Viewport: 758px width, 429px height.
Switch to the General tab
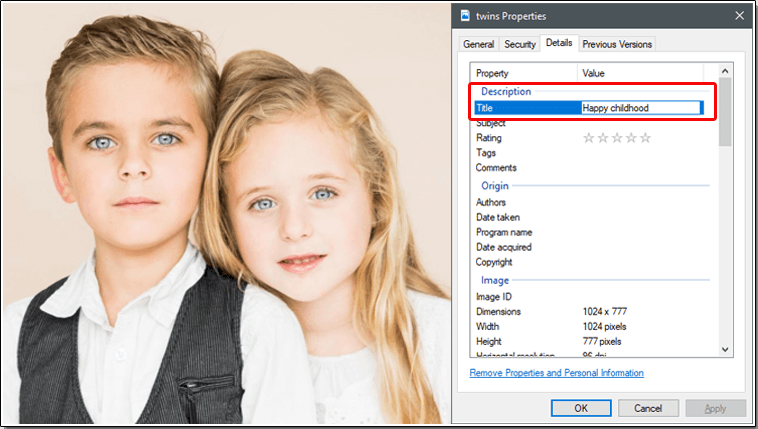[x=478, y=44]
